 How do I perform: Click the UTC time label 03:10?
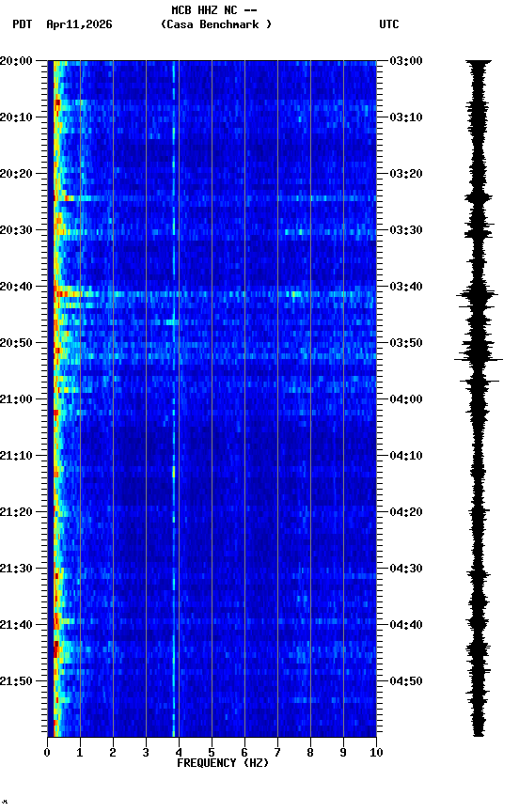(406, 117)
